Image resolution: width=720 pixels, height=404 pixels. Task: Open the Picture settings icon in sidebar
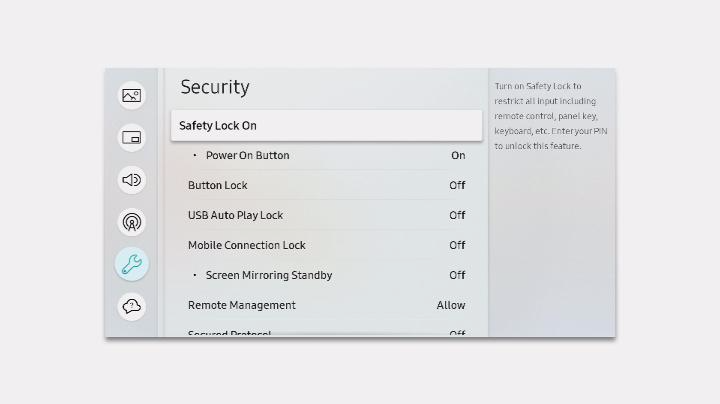coord(132,96)
